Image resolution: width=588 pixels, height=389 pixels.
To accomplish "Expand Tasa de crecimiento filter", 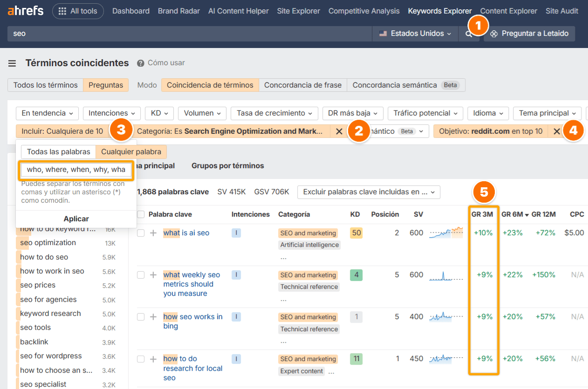I will click(x=274, y=113).
